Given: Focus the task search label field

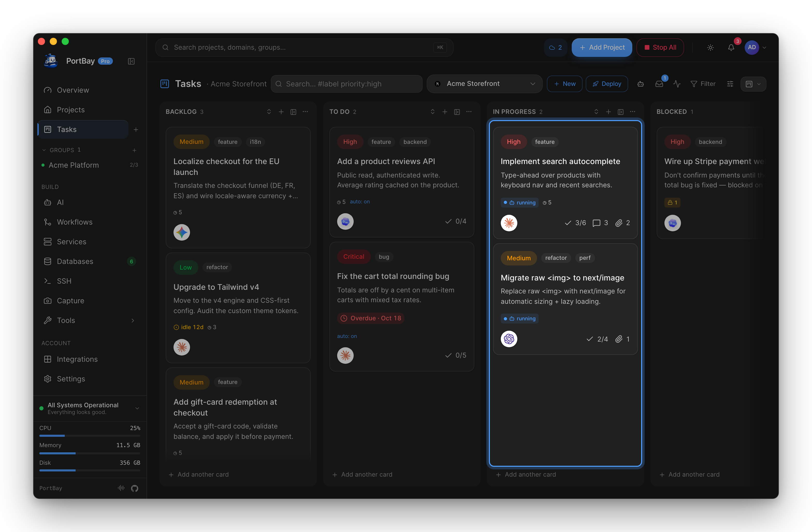Looking at the screenshot, I should 346,84.
